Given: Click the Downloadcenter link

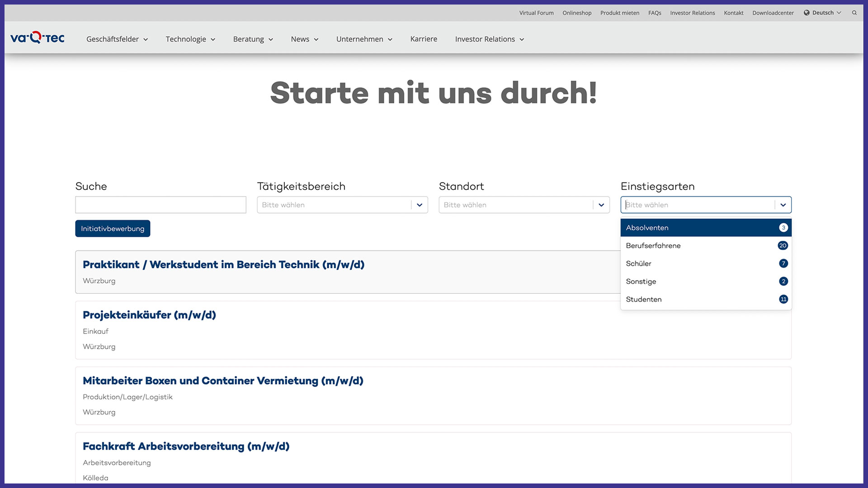Looking at the screenshot, I should (773, 13).
